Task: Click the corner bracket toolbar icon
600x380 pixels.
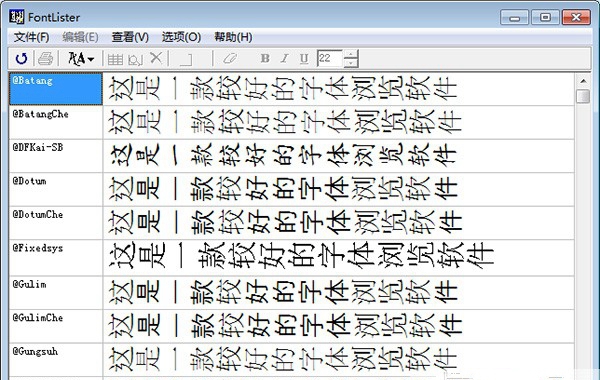Action: tap(186, 59)
